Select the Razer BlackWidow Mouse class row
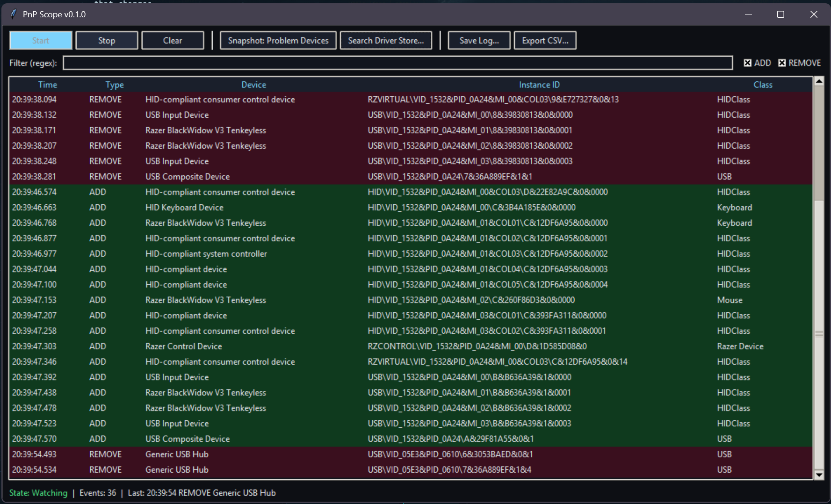831x504 pixels. pos(411,300)
